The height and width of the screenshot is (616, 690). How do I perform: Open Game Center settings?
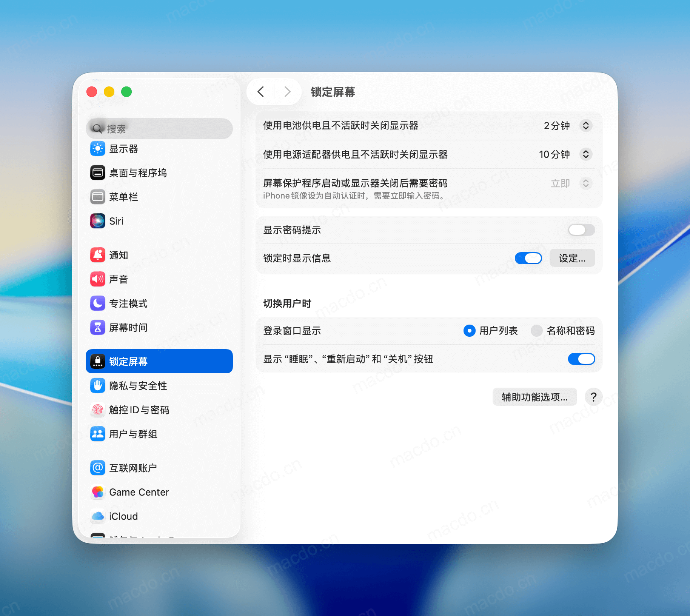[139, 492]
